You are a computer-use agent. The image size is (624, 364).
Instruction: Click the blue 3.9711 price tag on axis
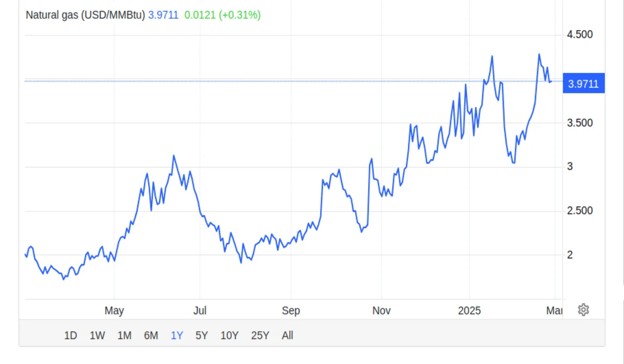583,84
